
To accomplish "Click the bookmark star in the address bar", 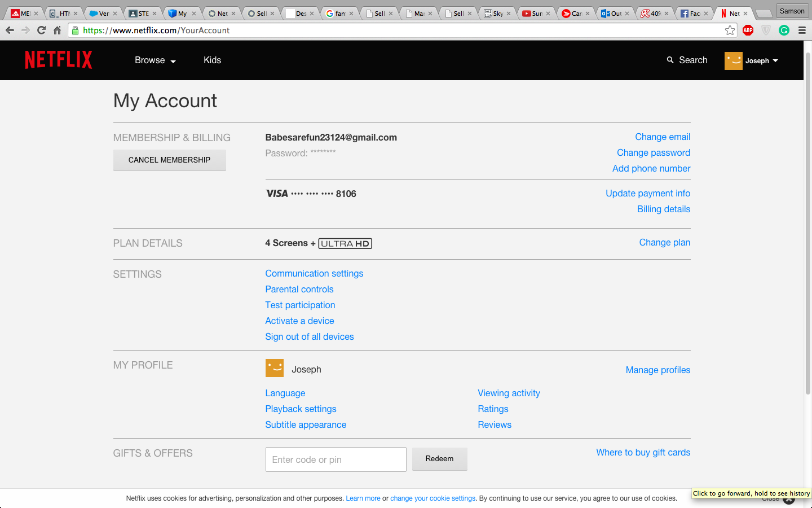I will [730, 31].
